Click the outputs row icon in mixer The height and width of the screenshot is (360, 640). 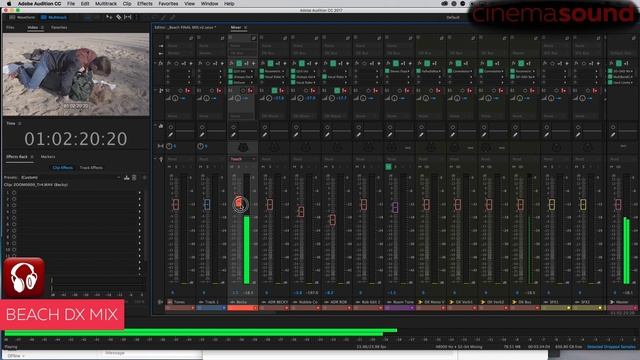pos(160,53)
